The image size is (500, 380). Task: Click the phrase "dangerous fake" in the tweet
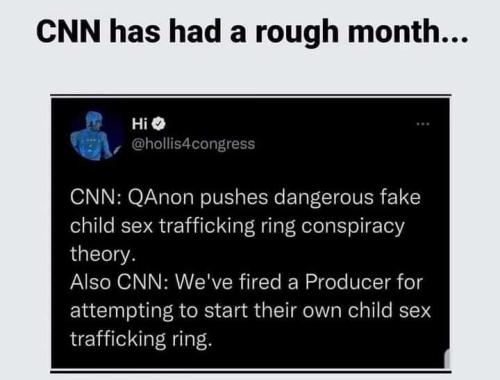coord(347,197)
